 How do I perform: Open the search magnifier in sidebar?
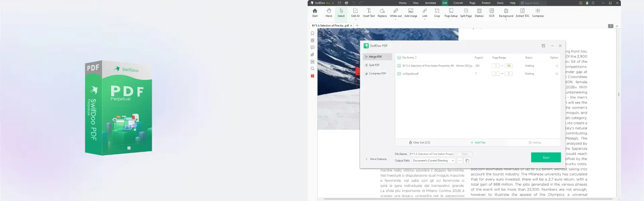pos(312,69)
